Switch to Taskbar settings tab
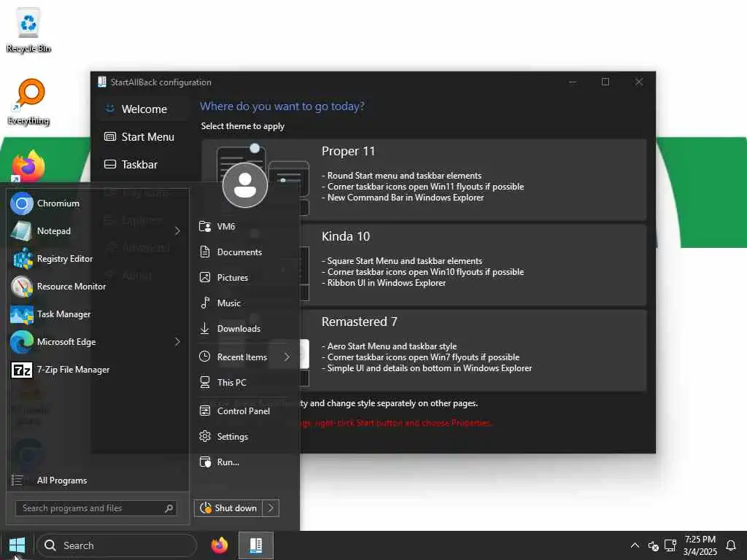The width and height of the screenshot is (747, 560). (x=144, y=165)
